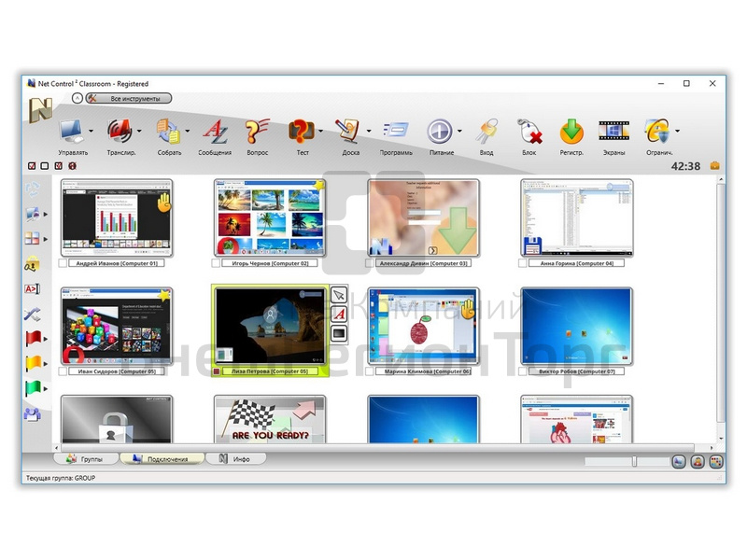
Task: Expand the green flag submenu arrow
Action: (x=46, y=389)
